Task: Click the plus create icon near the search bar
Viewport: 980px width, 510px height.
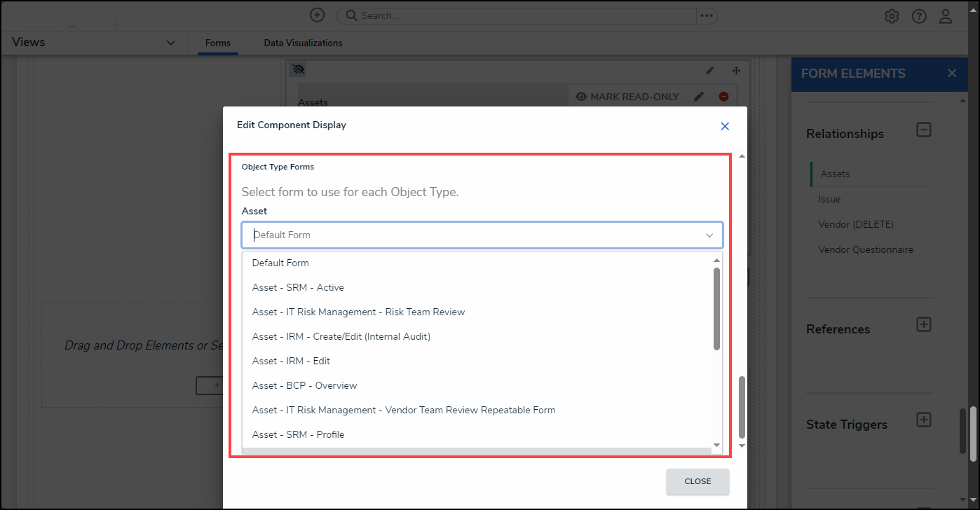Action: tap(317, 15)
